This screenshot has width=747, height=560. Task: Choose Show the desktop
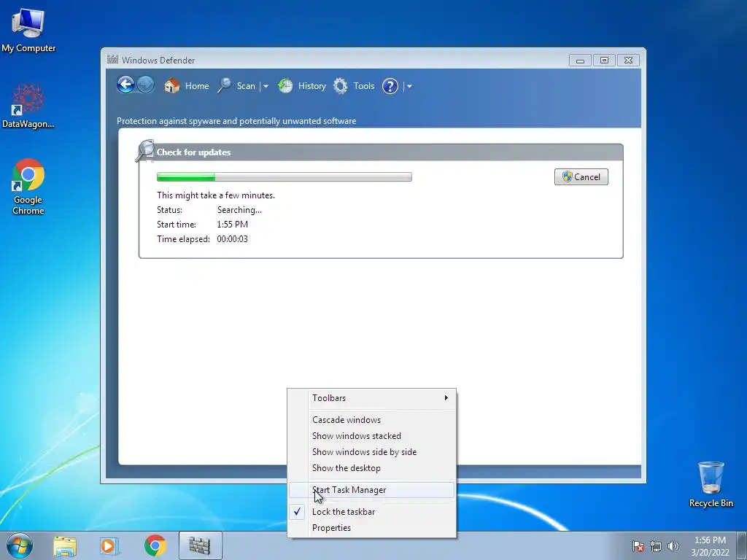click(x=371, y=468)
